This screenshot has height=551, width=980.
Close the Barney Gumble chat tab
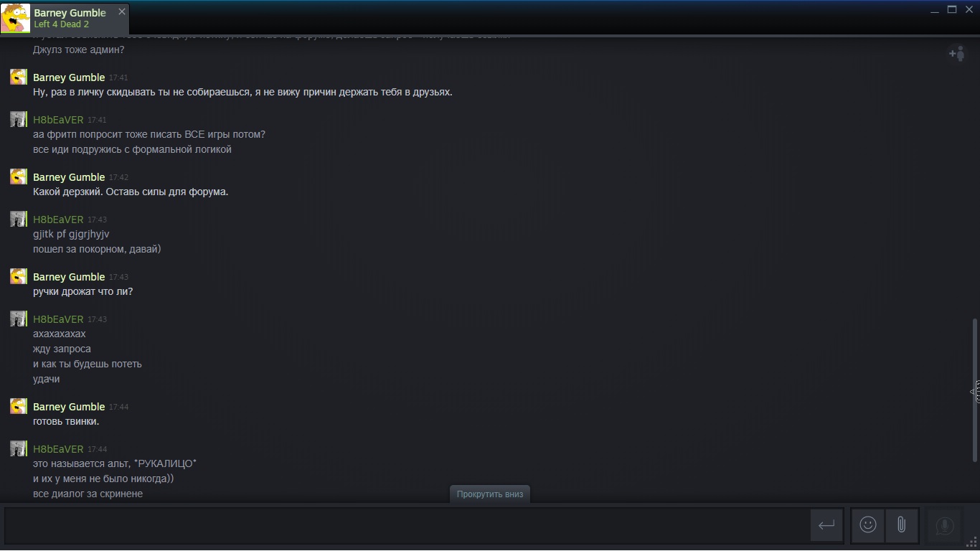point(122,11)
